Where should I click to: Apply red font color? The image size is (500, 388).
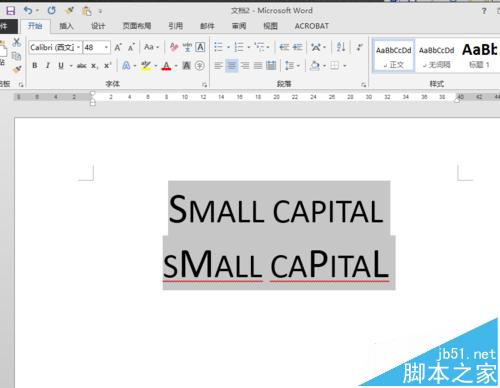(x=166, y=66)
